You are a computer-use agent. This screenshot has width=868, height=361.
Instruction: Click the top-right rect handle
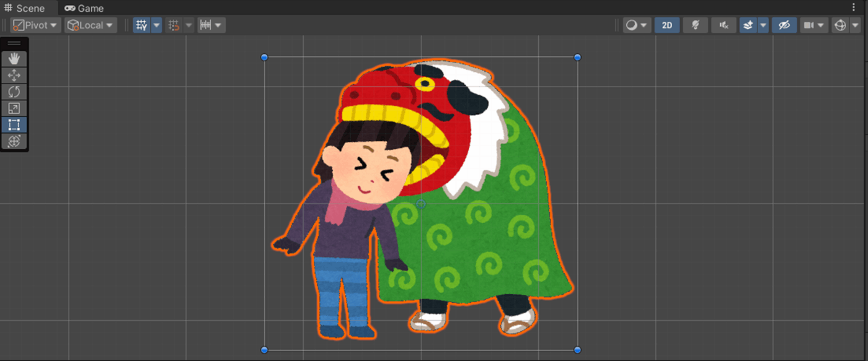[578, 58]
